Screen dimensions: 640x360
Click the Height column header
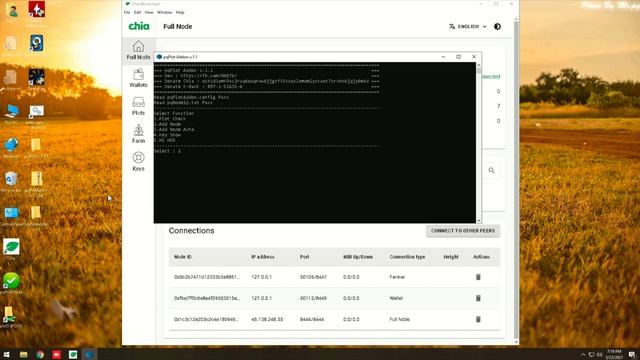[451, 257]
